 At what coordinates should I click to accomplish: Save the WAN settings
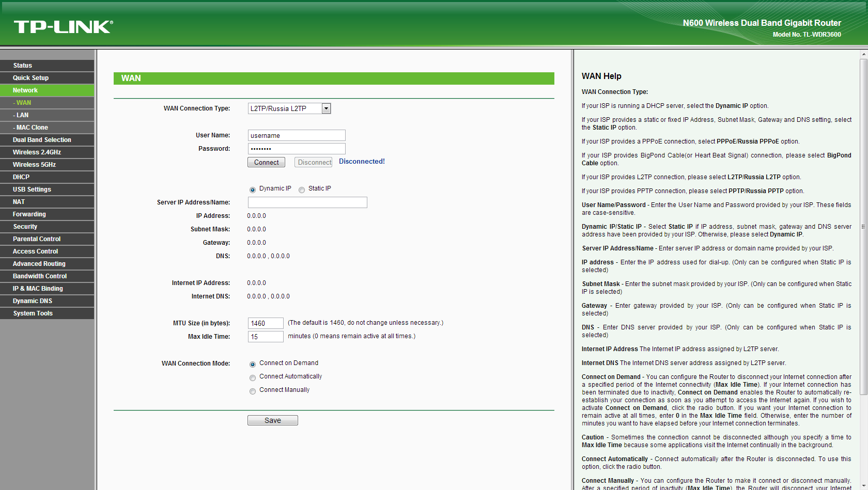coord(273,420)
